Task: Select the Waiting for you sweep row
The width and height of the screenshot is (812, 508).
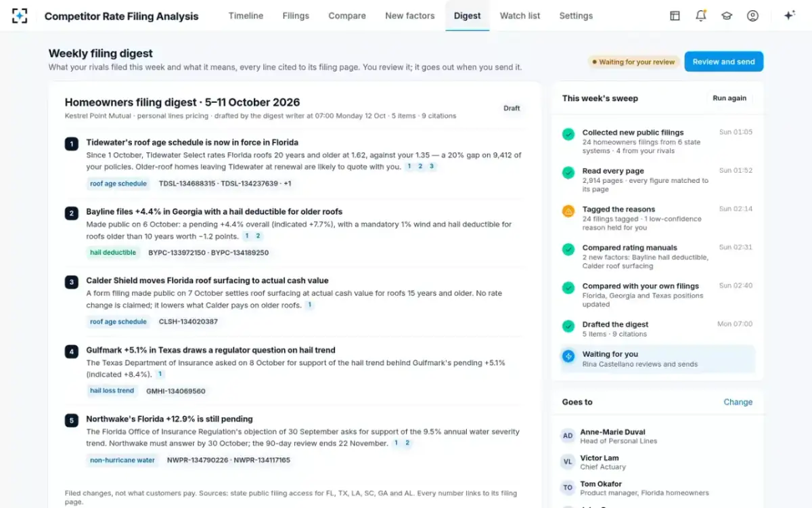Action: pyautogui.click(x=657, y=359)
